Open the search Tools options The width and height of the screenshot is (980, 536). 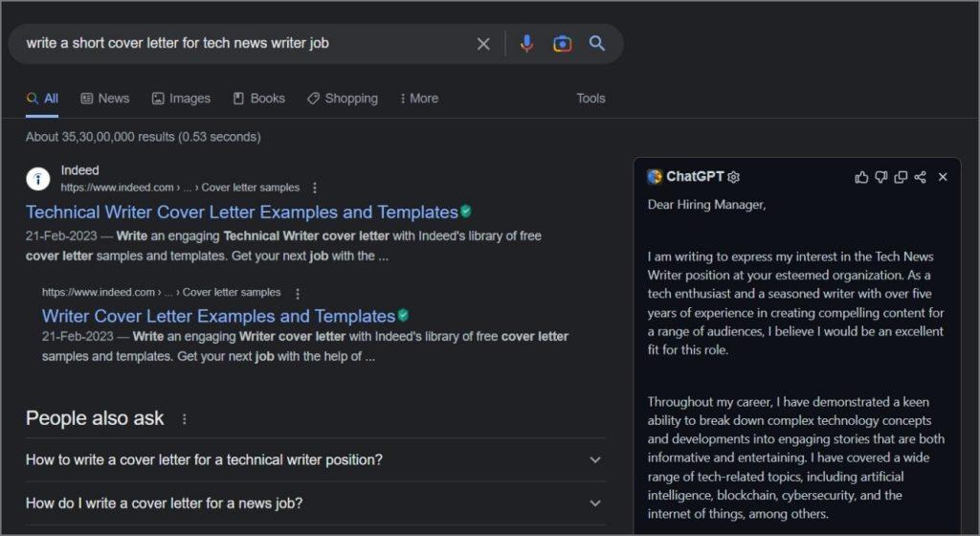pos(590,99)
